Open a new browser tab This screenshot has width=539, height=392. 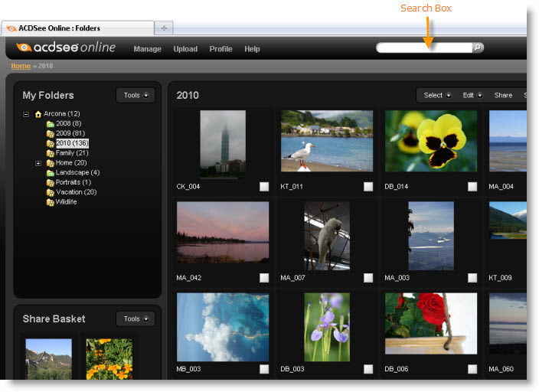coord(164,28)
